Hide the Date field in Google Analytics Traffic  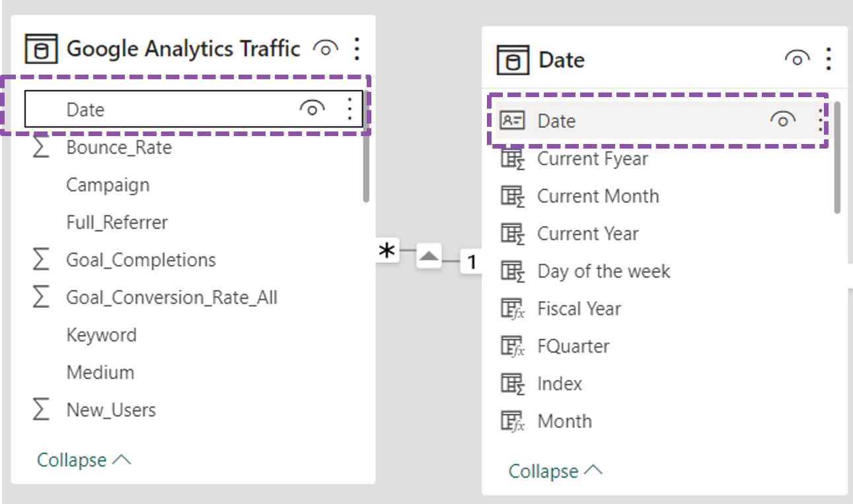313,109
